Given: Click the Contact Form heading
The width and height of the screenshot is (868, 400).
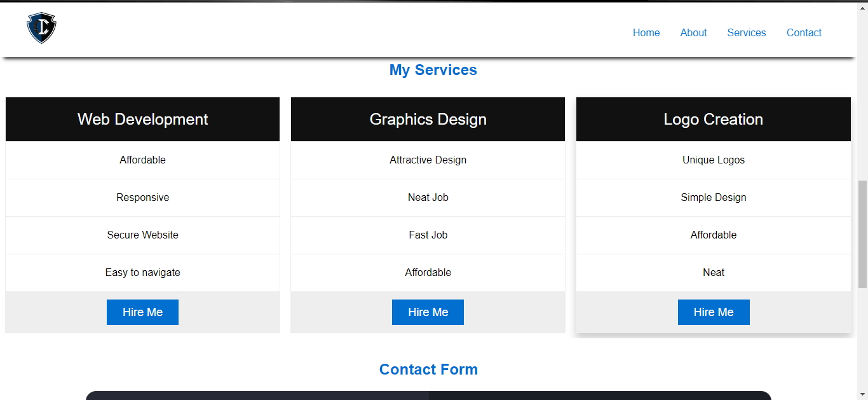Looking at the screenshot, I should click(428, 369).
